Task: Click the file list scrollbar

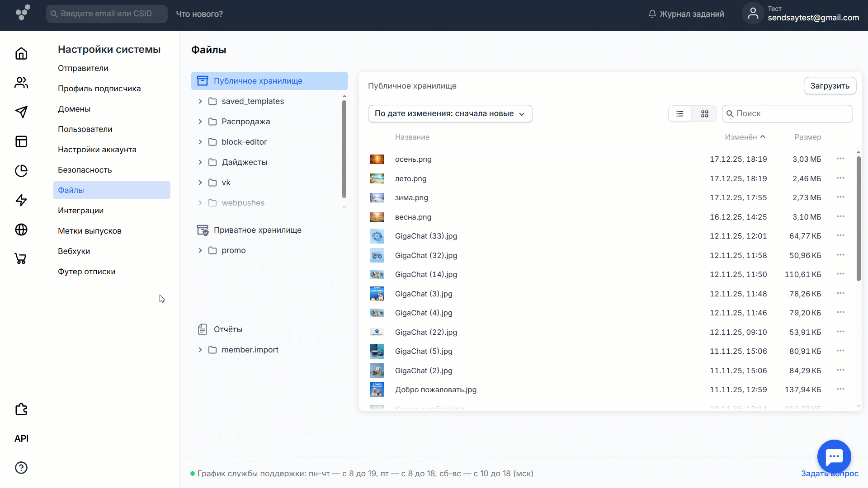Action: 859,219
